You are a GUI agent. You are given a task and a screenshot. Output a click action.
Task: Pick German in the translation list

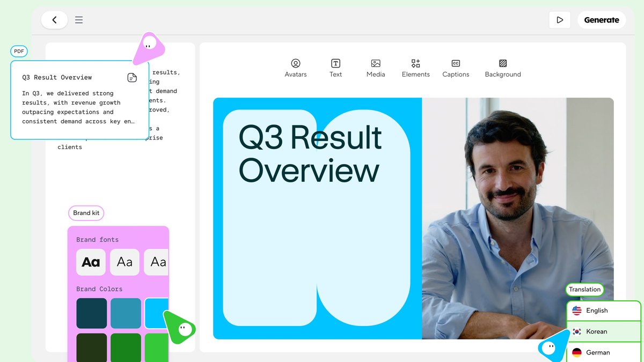tap(604, 352)
